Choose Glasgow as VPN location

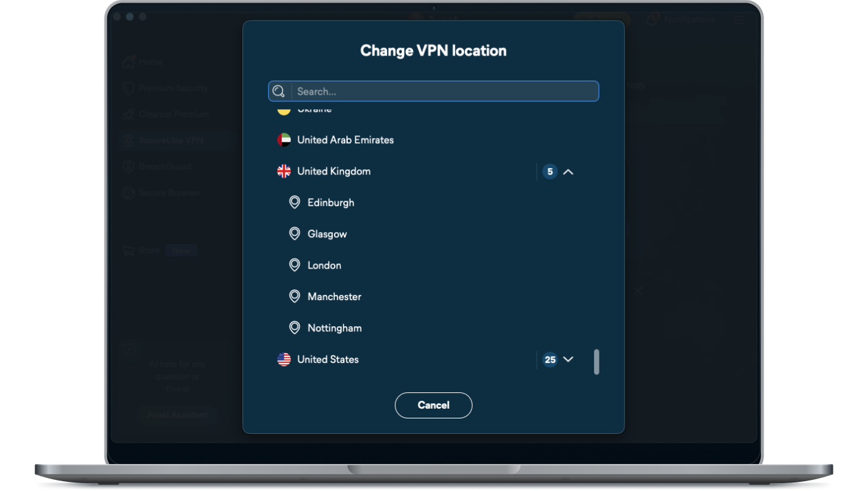pos(327,234)
